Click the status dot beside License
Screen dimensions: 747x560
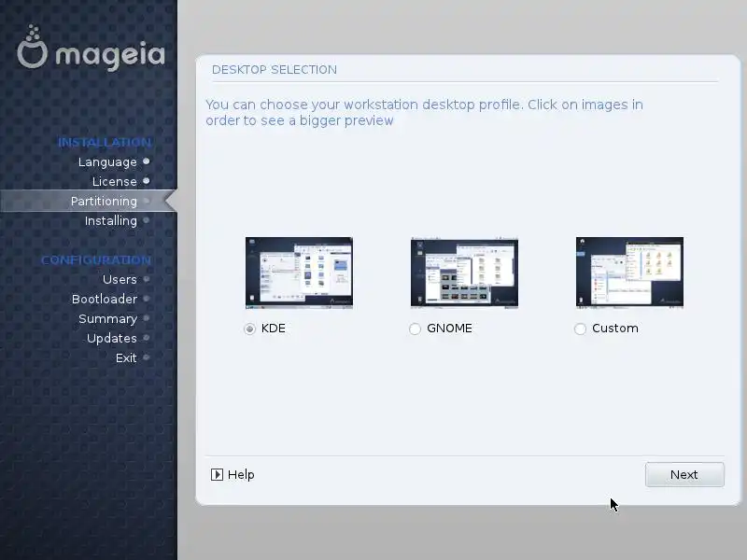[x=147, y=180]
